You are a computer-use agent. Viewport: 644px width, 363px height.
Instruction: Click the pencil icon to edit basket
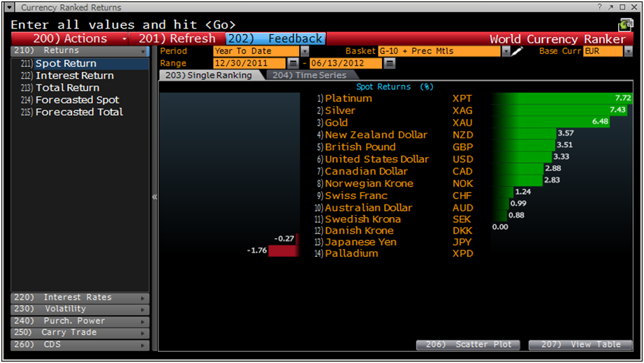[x=517, y=51]
